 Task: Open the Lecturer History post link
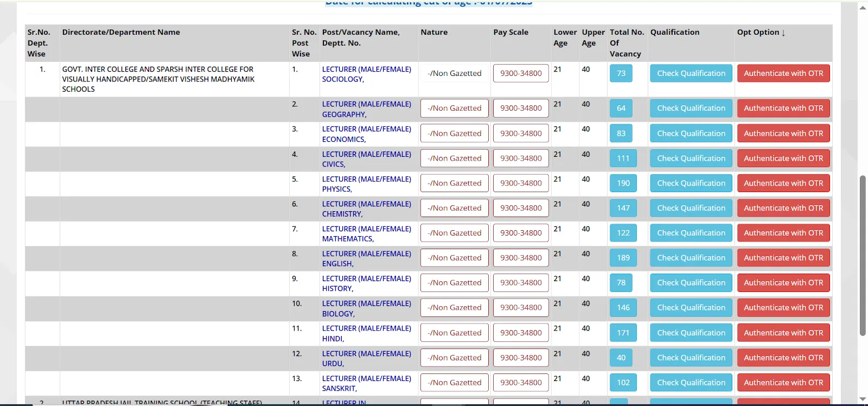(x=366, y=283)
